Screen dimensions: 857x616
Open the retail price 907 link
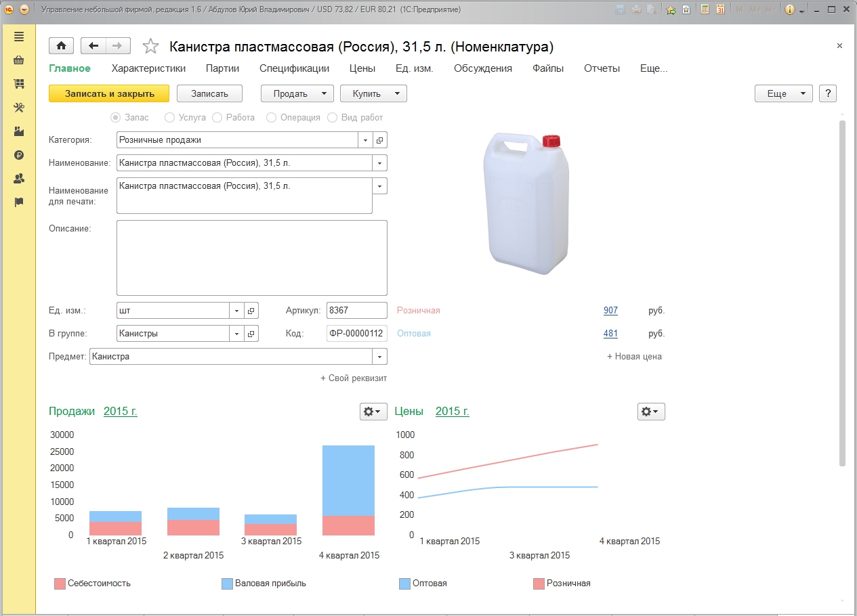click(x=610, y=311)
